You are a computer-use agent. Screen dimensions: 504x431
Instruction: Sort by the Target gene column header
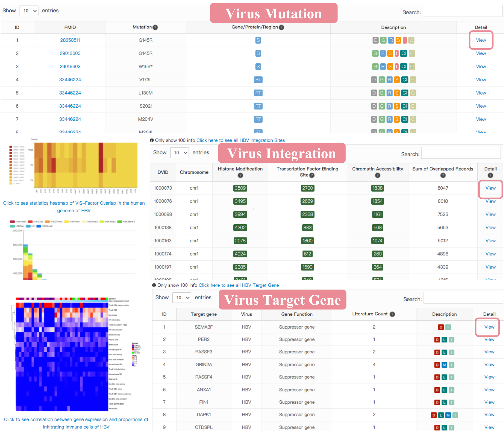[x=203, y=314]
